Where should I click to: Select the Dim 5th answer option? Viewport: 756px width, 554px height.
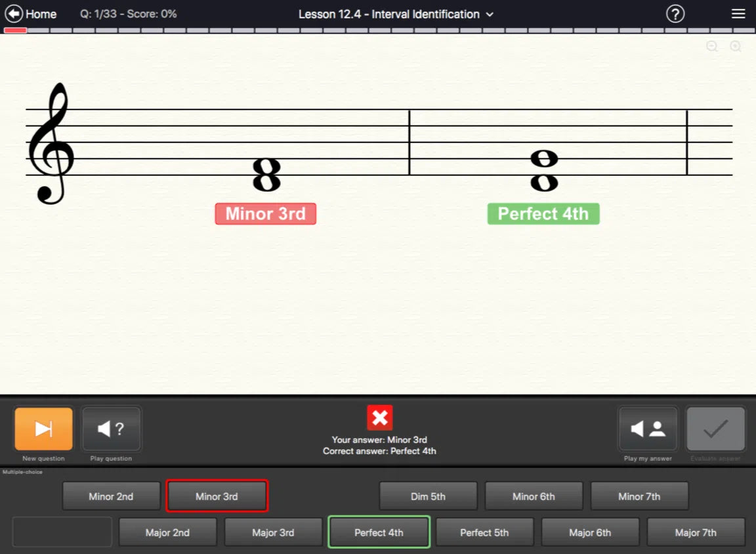coord(428,496)
